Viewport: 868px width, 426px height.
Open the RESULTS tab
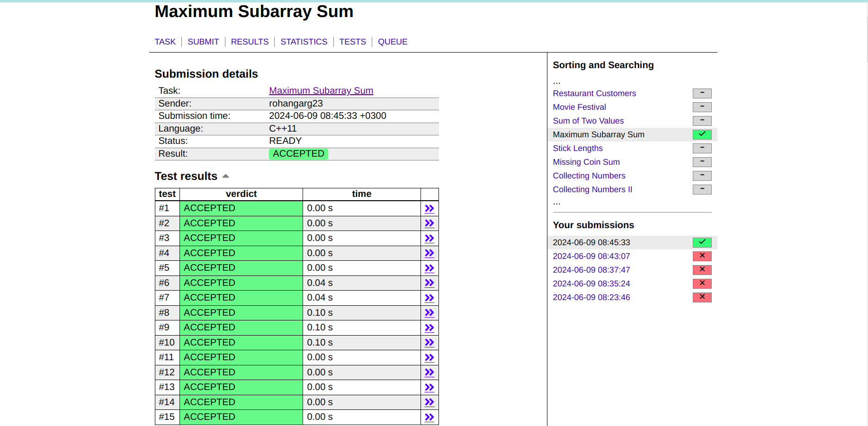(250, 42)
